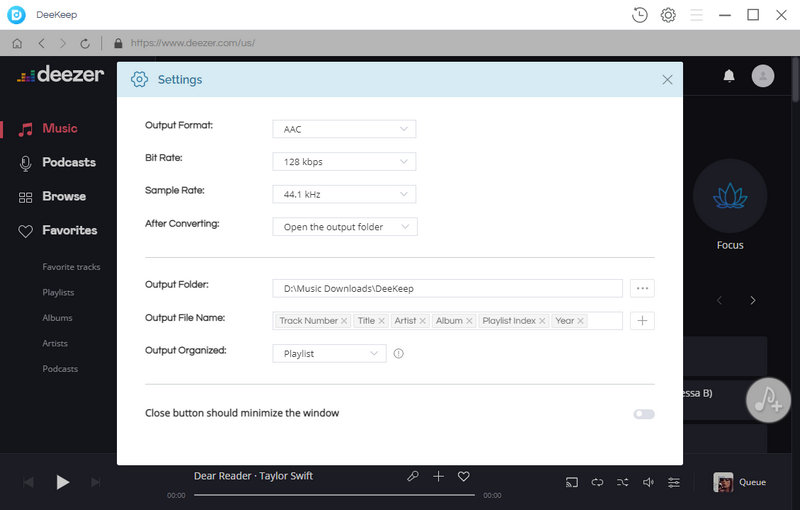Click the Deezer logo
This screenshot has height=510, width=800.
point(61,75)
